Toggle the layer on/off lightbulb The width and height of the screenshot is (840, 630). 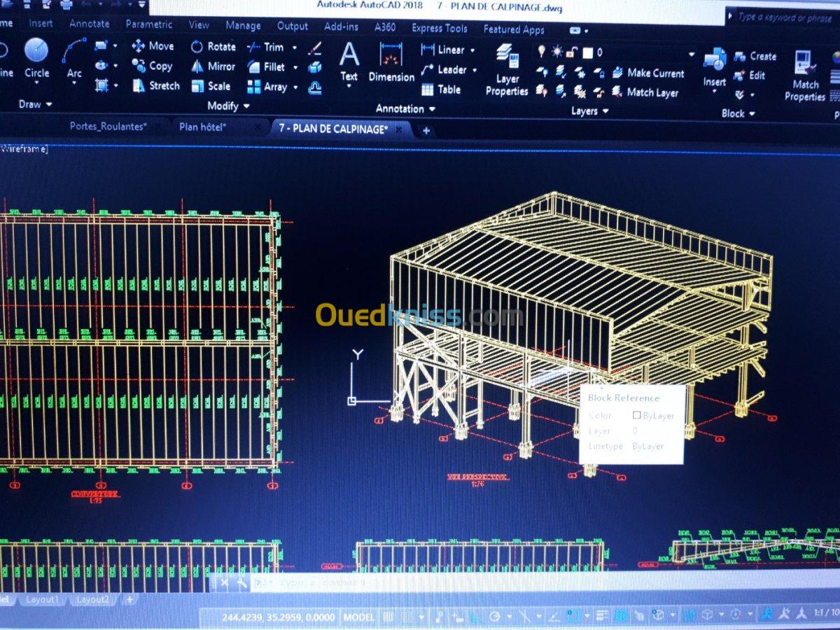pyautogui.click(x=542, y=51)
